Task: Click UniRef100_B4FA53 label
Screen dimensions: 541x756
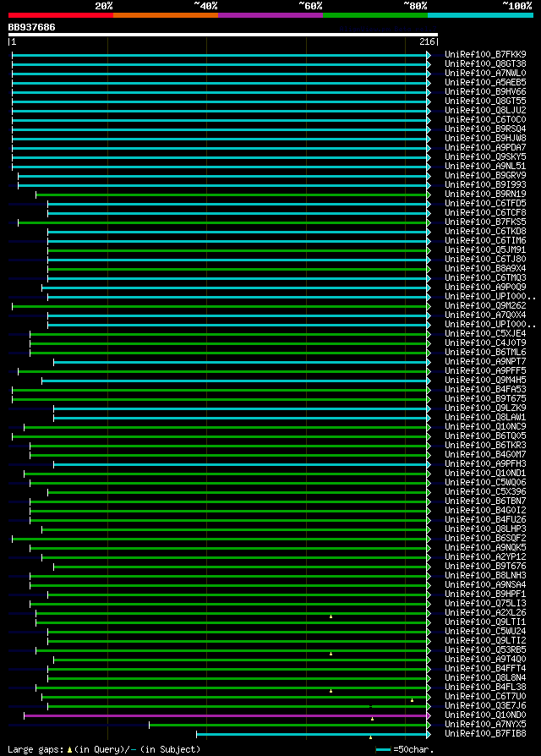Action: coord(485,389)
